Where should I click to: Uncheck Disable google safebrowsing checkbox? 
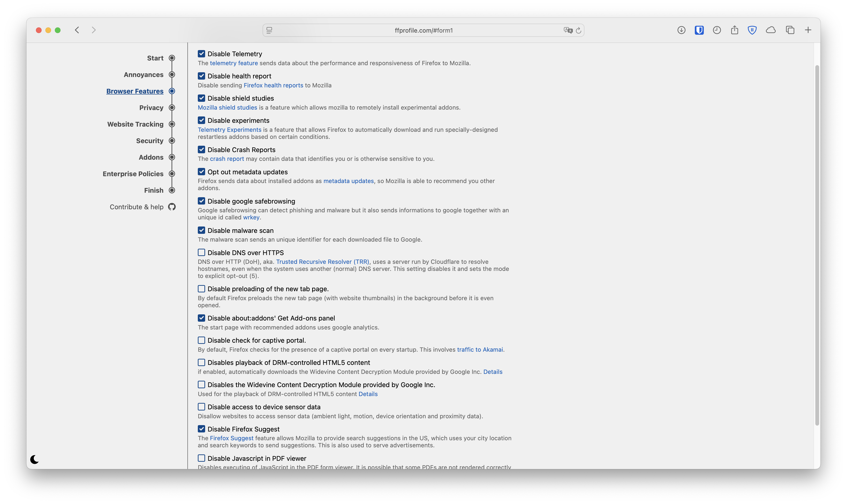coord(202,201)
